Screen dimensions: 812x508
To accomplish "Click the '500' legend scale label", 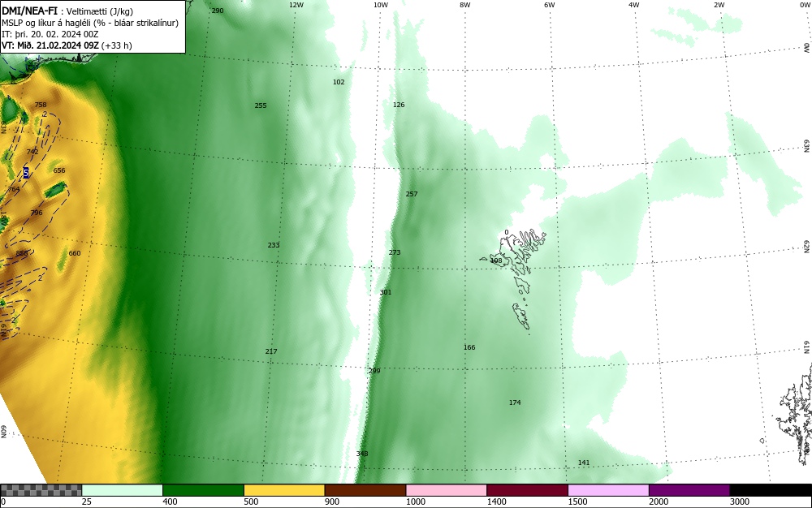I will pos(251,502).
